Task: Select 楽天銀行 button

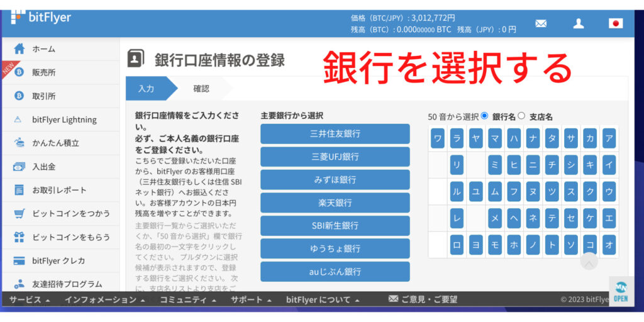Action: [335, 203]
